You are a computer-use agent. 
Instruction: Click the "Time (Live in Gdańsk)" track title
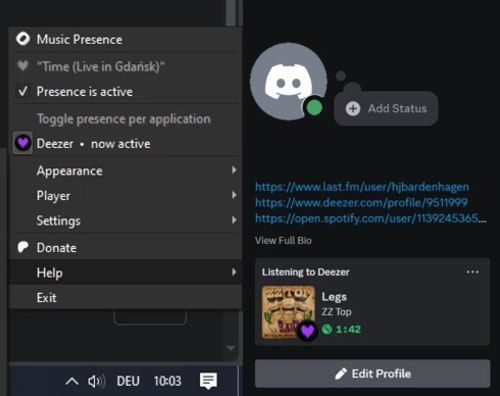pos(100,66)
